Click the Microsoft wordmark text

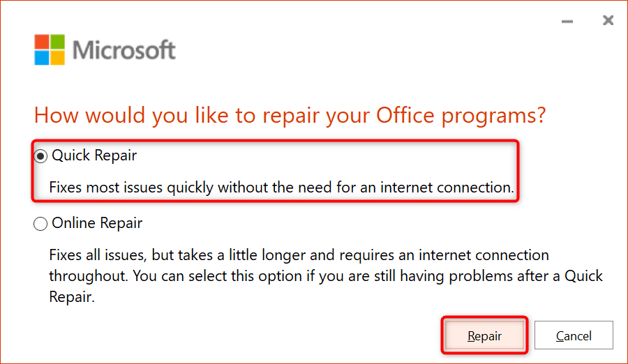tap(124, 50)
